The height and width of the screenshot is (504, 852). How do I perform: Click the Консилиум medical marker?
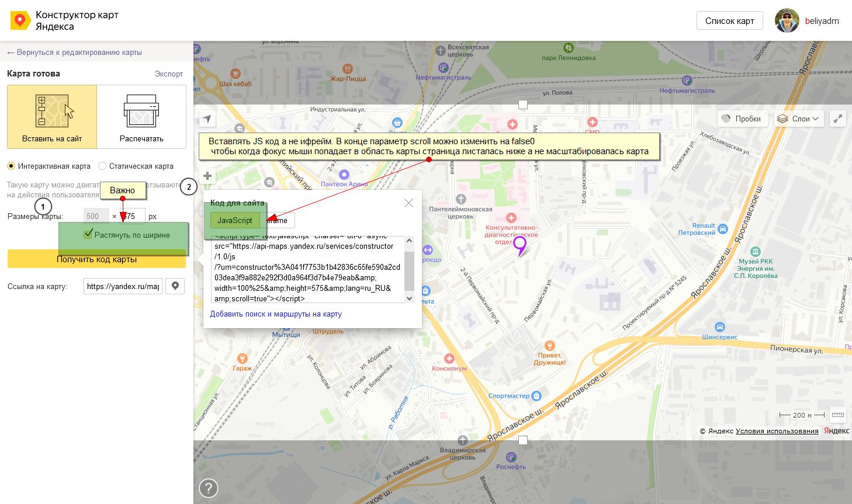coord(449,359)
